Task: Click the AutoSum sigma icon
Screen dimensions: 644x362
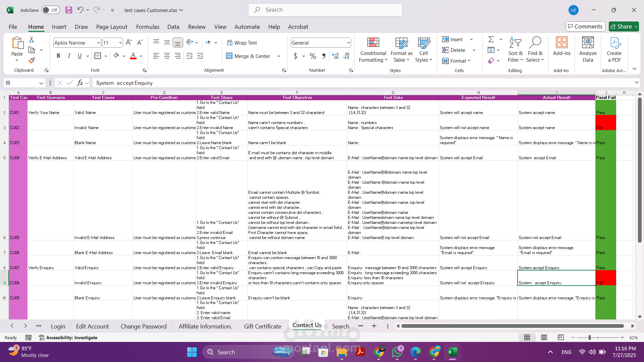Action: click(x=491, y=39)
